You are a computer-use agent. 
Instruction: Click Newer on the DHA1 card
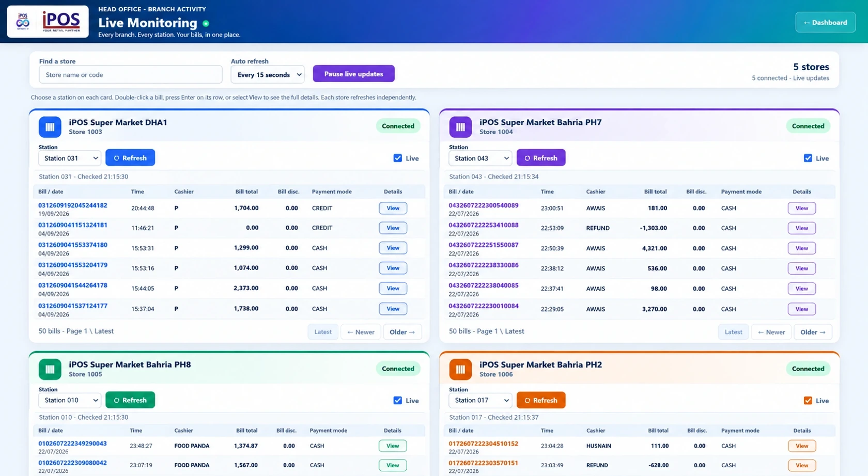point(361,332)
